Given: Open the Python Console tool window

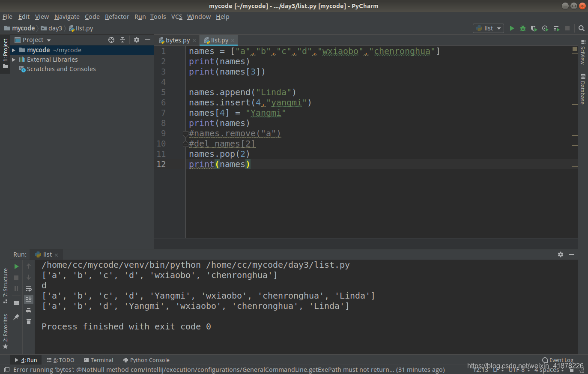Looking at the screenshot, I should pyautogui.click(x=146, y=360).
